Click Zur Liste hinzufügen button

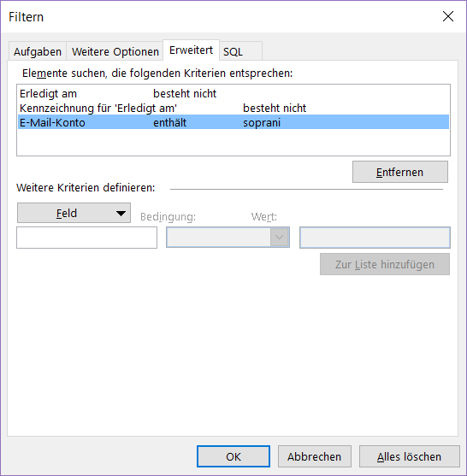pos(385,264)
